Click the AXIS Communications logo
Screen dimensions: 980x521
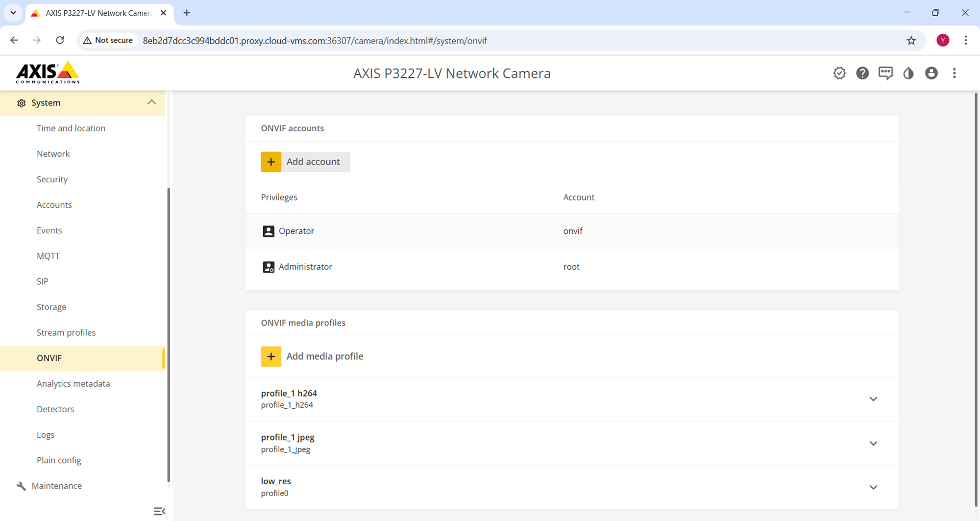[48, 73]
